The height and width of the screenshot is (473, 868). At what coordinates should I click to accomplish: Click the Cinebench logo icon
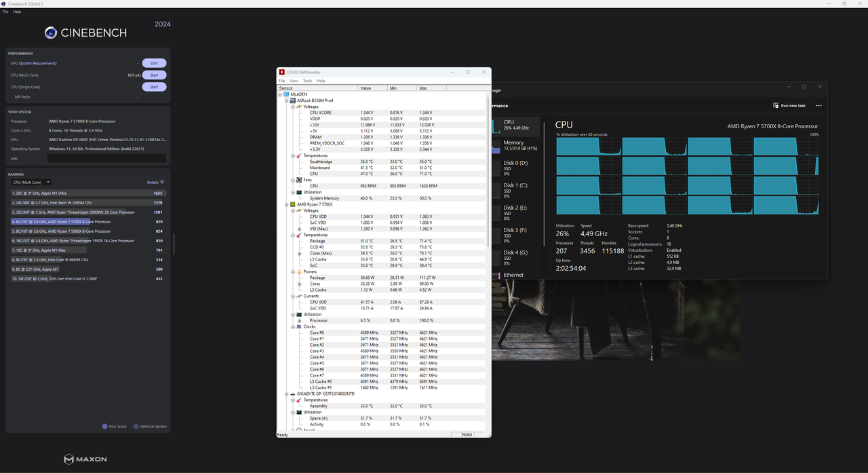click(51, 33)
